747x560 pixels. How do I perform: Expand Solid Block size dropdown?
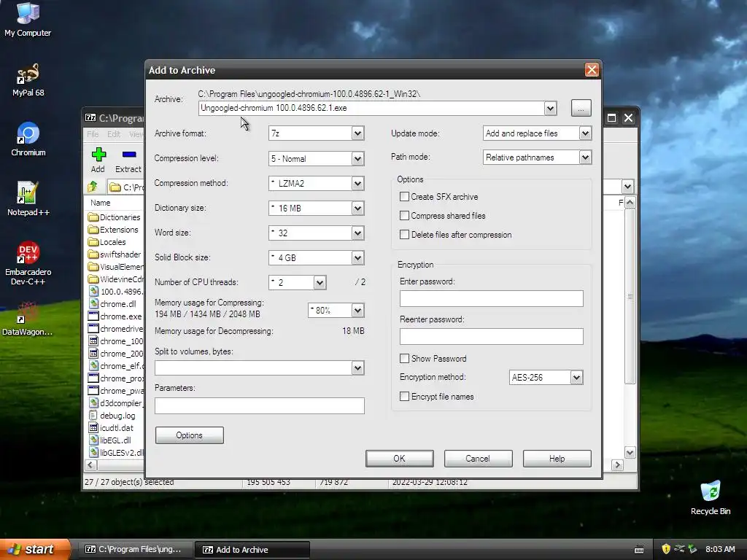tap(357, 257)
